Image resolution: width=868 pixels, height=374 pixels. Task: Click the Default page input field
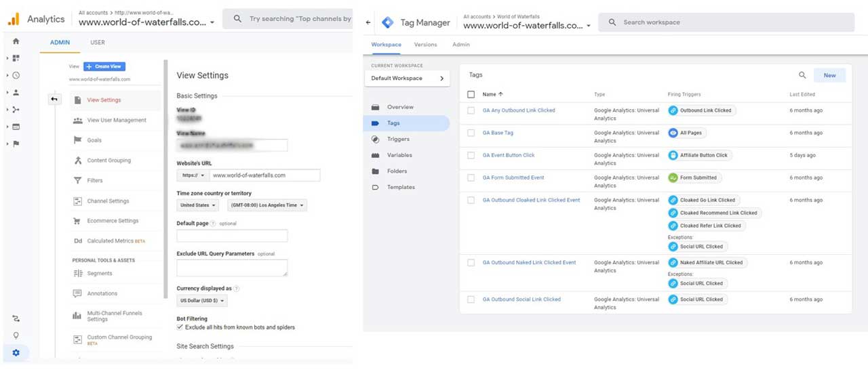232,236
